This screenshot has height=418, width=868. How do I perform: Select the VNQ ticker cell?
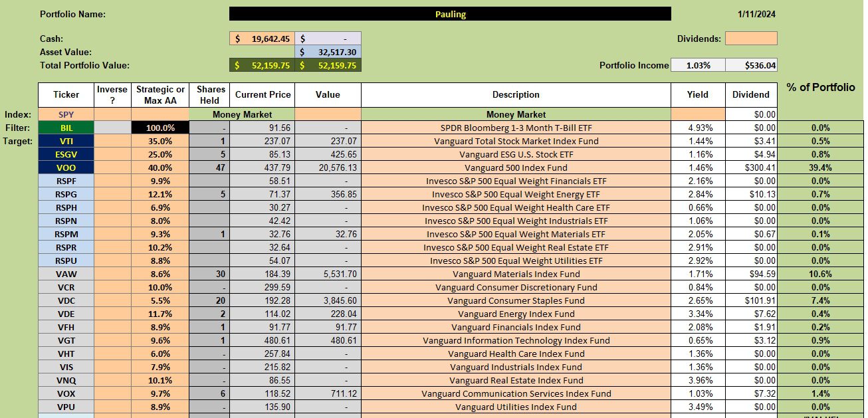point(66,380)
